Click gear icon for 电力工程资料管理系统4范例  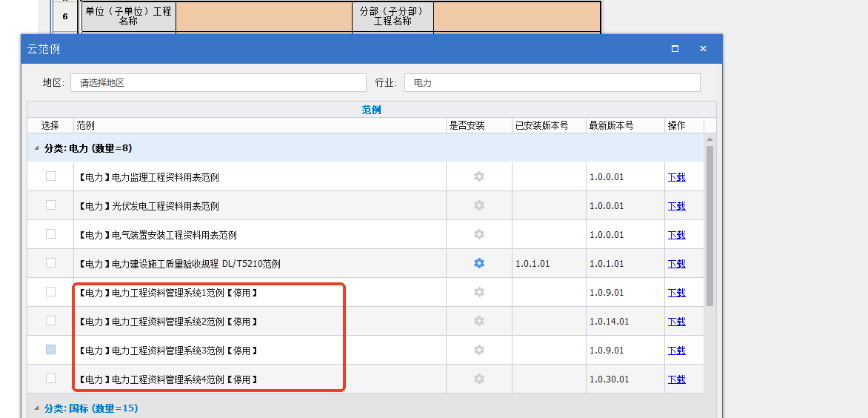[x=479, y=379]
